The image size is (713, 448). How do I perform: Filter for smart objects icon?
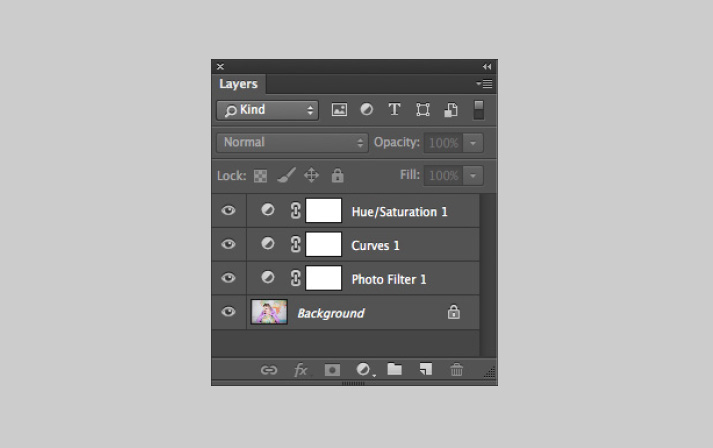[451, 110]
